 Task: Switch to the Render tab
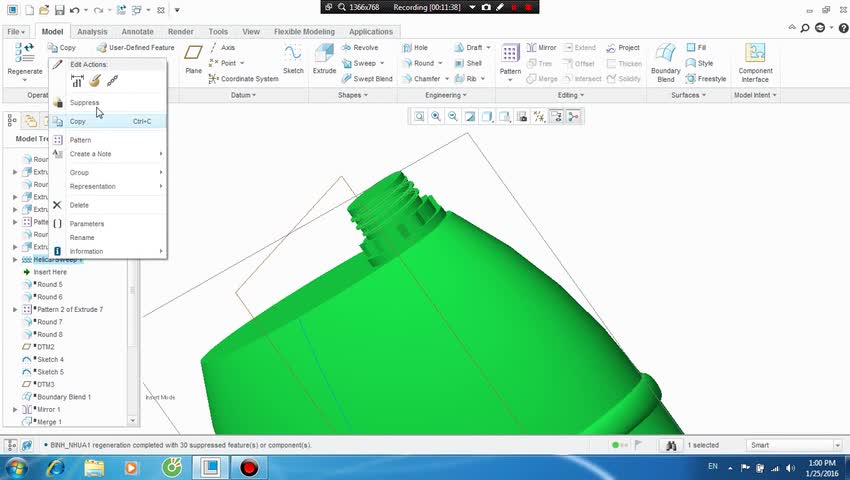coord(181,32)
